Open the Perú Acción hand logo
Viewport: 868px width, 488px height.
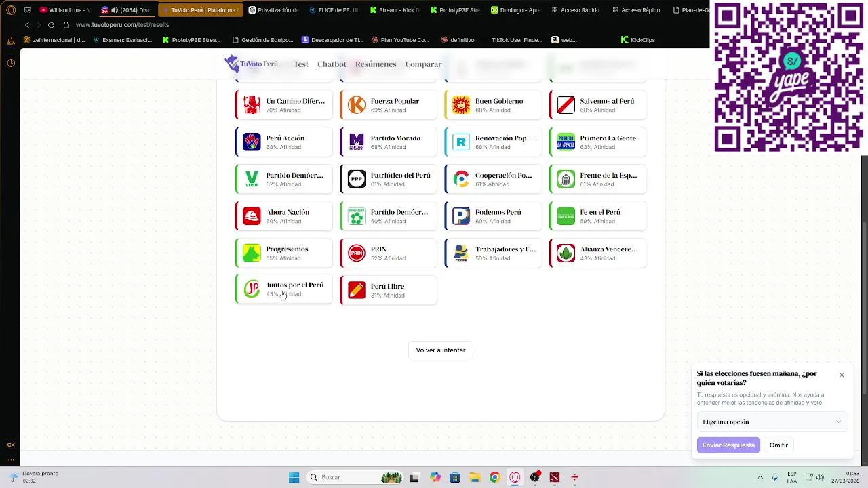(x=252, y=142)
